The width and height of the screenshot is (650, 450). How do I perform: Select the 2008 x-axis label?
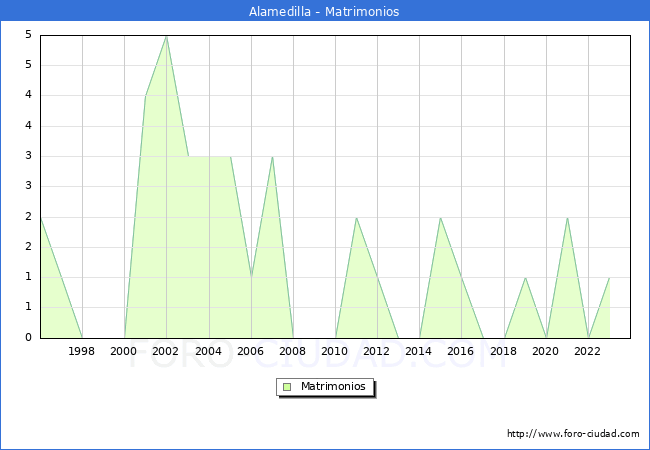[293, 351]
